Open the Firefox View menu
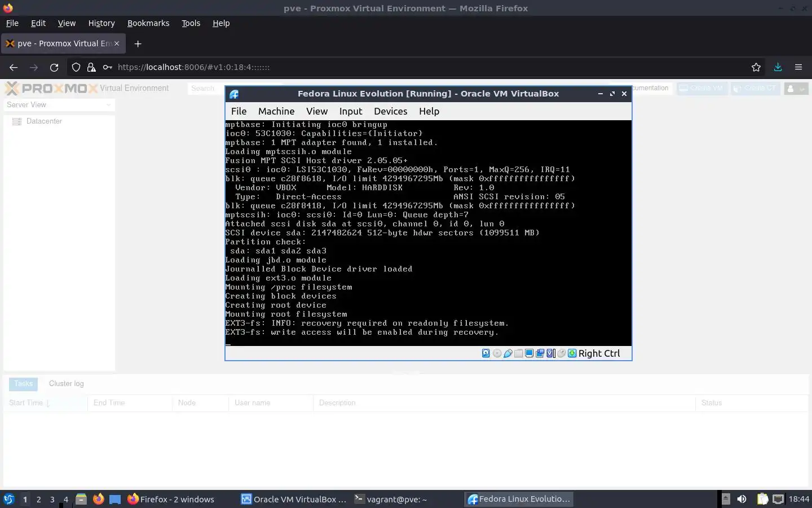This screenshot has width=812, height=508. 67,23
